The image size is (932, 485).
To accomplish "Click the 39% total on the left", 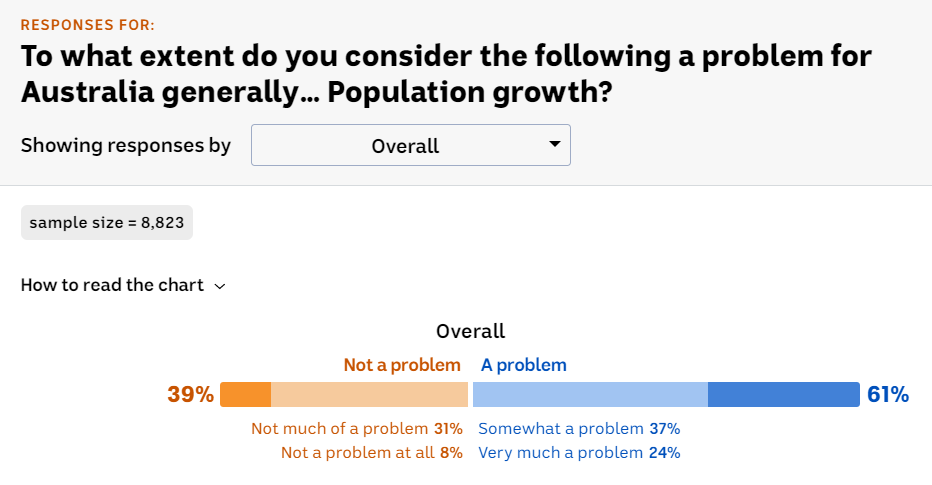I will (190, 395).
